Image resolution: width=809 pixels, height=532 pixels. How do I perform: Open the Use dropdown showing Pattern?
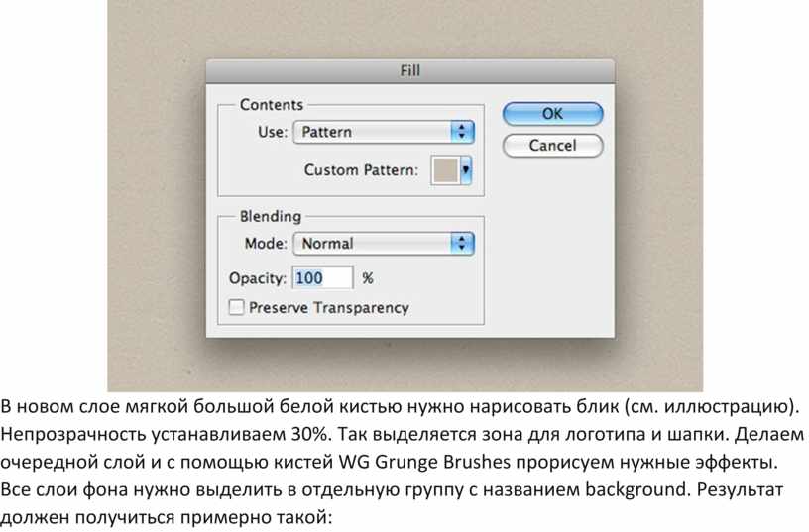click(x=384, y=132)
